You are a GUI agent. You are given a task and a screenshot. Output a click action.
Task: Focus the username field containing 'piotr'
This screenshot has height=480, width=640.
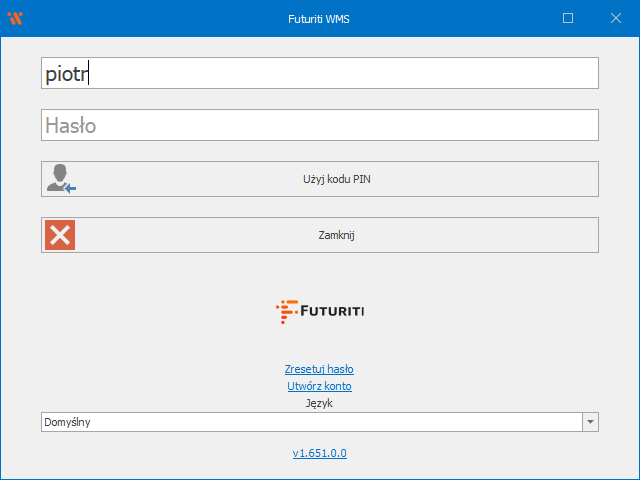pyautogui.click(x=320, y=73)
